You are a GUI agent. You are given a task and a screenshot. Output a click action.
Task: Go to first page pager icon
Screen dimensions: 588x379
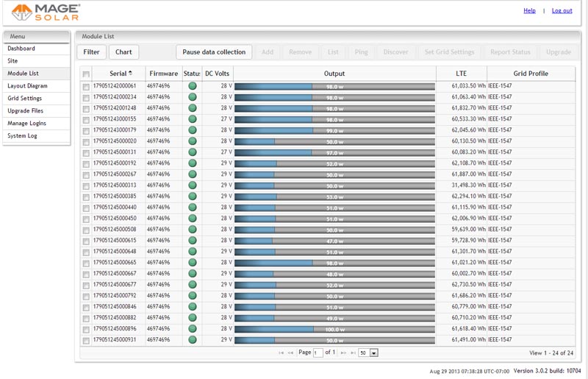point(282,353)
